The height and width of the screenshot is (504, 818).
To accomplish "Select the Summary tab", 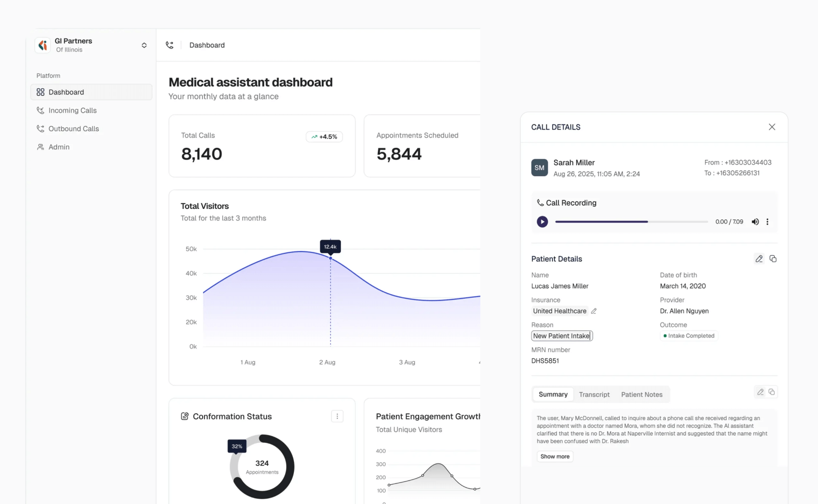I will click(553, 395).
